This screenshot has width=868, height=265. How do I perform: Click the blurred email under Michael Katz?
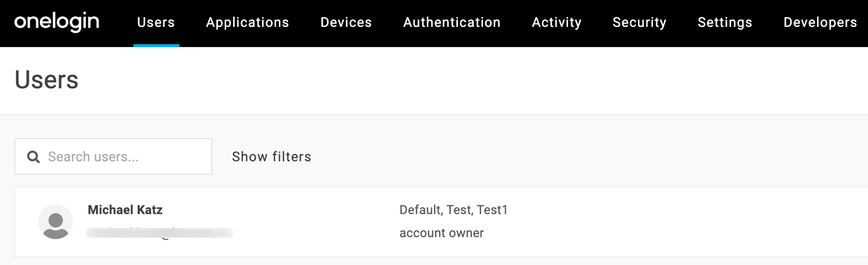pos(159,233)
